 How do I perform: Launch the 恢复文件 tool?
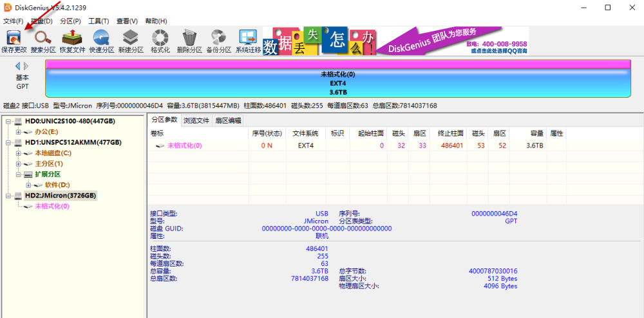click(73, 41)
